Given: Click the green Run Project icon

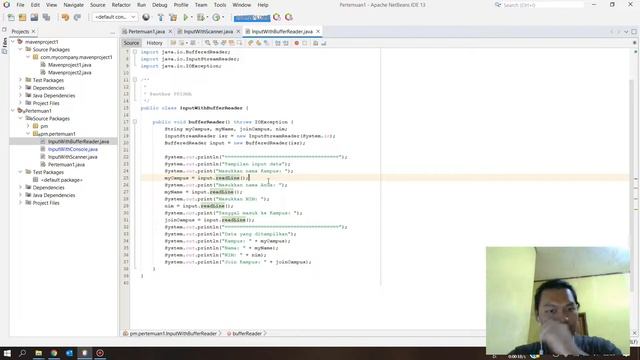Looking at the screenshot, I should pos(186,18).
